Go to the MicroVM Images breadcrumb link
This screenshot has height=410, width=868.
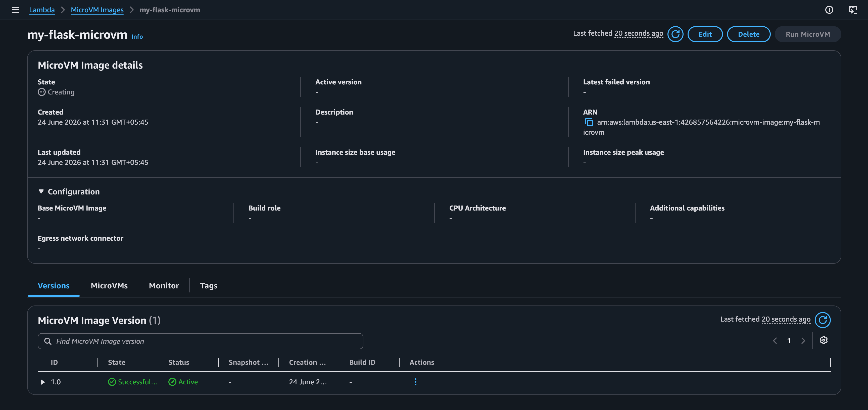(97, 10)
